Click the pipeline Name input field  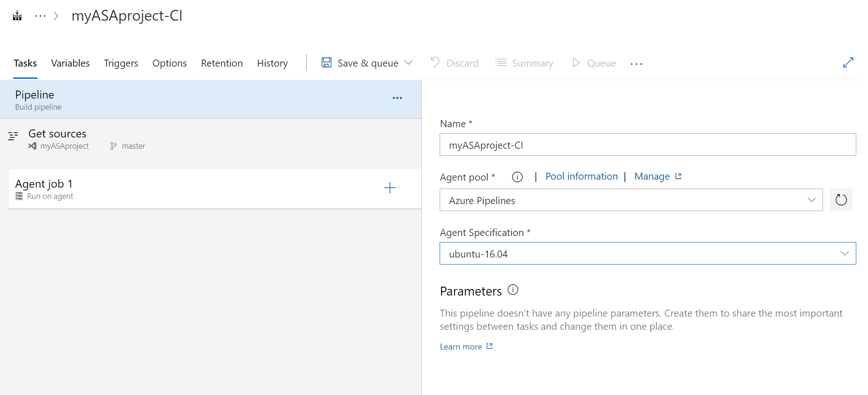pos(647,145)
